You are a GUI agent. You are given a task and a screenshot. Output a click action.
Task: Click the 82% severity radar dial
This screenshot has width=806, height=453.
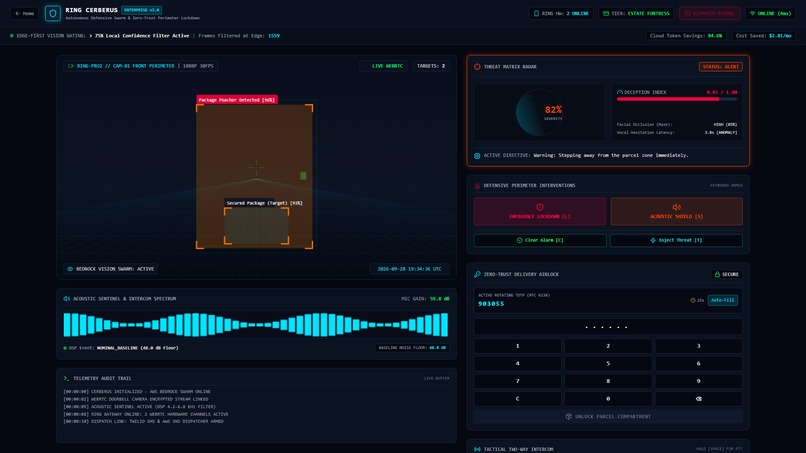(x=539, y=112)
